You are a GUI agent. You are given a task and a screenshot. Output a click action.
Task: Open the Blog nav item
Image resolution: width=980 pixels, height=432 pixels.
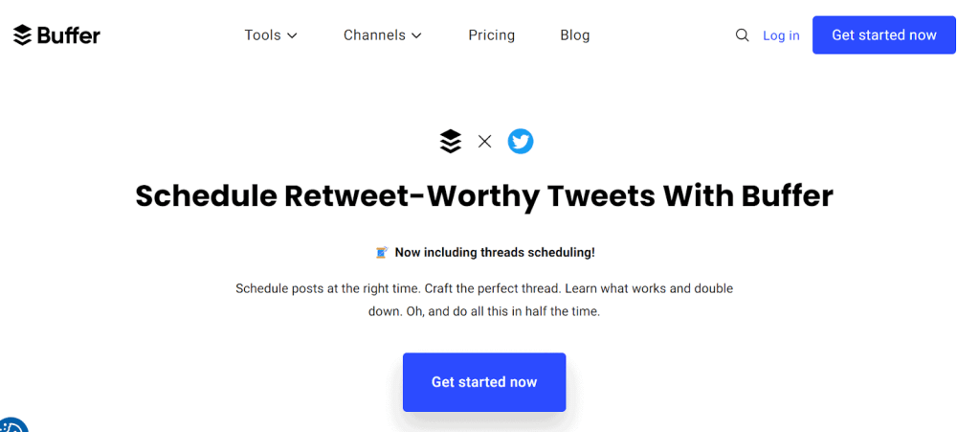(x=575, y=35)
